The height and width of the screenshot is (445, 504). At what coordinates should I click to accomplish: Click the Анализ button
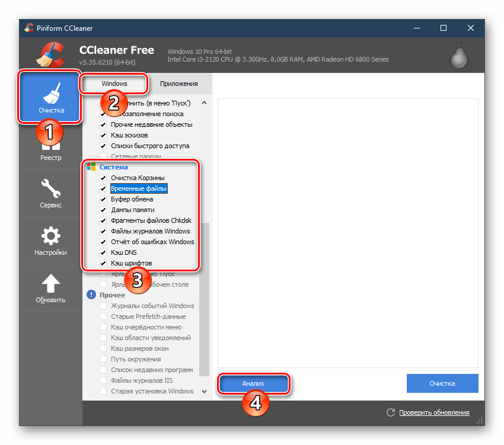coord(253,383)
